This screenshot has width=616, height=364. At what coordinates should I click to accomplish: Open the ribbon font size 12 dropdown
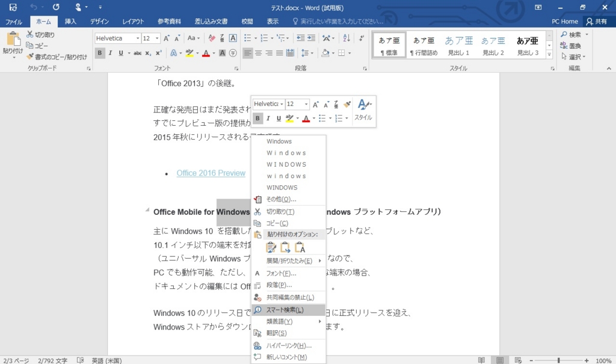157,38
